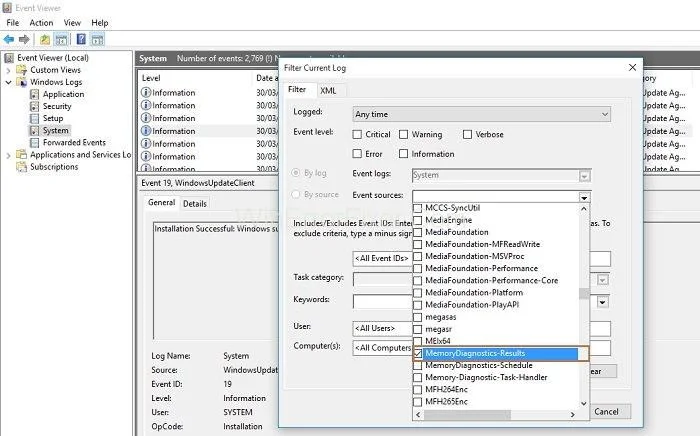Image resolution: width=700 pixels, height=436 pixels.
Task: Click the Cancel button in filter dialog
Action: click(x=607, y=411)
